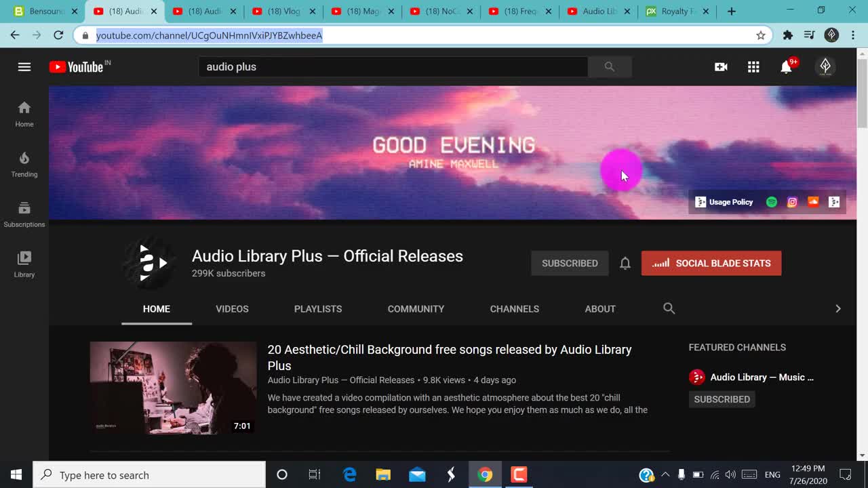
Task: Bookmark this page with the star
Action: click(761, 35)
